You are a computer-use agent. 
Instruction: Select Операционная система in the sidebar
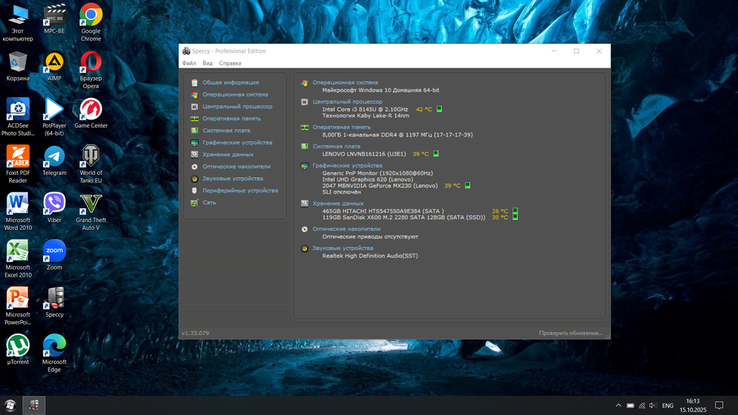[x=235, y=95]
